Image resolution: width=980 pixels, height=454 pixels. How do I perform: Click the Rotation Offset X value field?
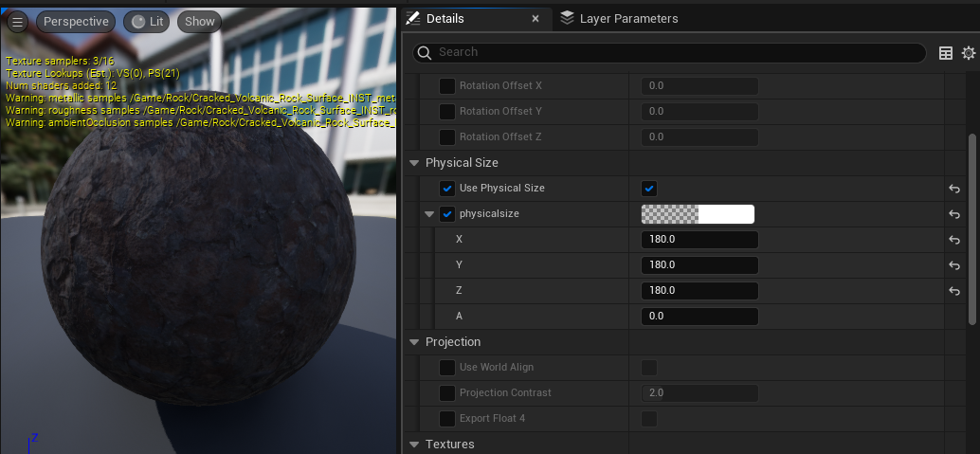tap(699, 86)
